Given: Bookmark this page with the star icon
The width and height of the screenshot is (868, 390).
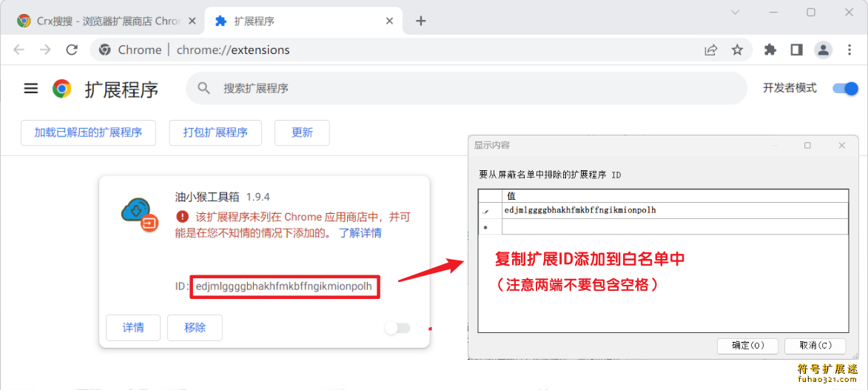Looking at the screenshot, I should pyautogui.click(x=737, y=50).
